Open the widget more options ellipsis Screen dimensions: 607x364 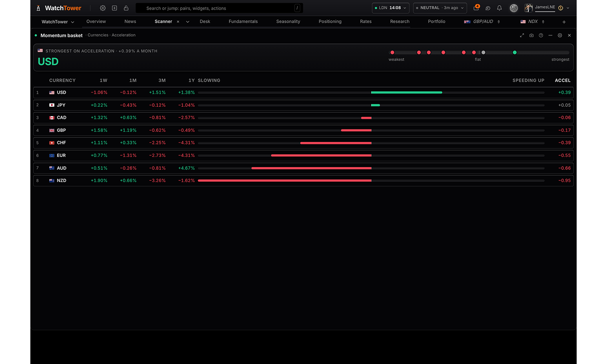[550, 36]
